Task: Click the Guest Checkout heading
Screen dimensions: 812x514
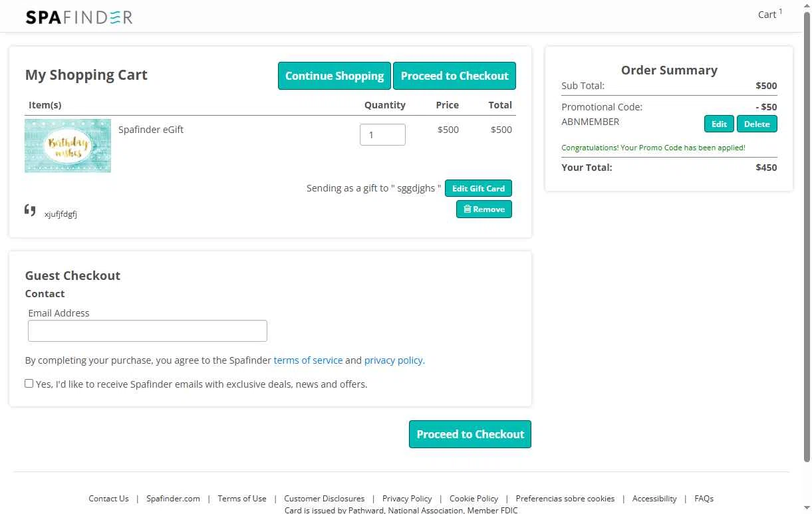Action: click(x=72, y=275)
